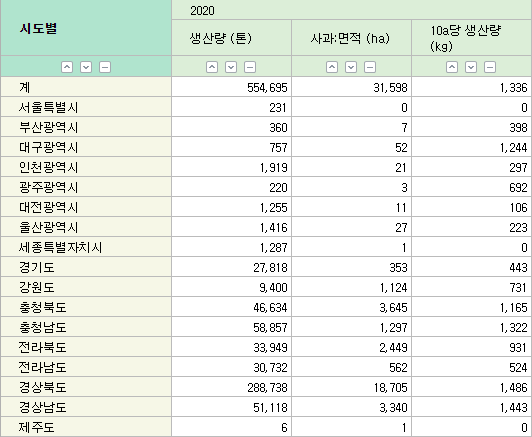Sort 시도별 column ascending with up arrow
This screenshot has width=532, height=437.
(67, 67)
